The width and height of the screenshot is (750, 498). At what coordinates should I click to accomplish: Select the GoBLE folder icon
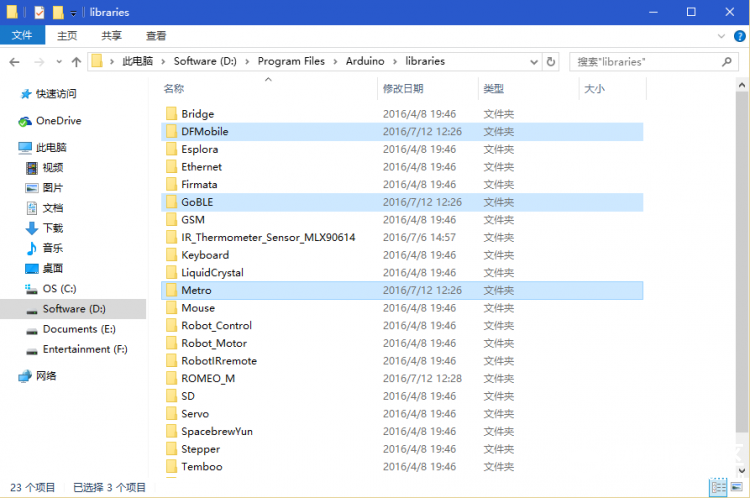pyautogui.click(x=171, y=202)
